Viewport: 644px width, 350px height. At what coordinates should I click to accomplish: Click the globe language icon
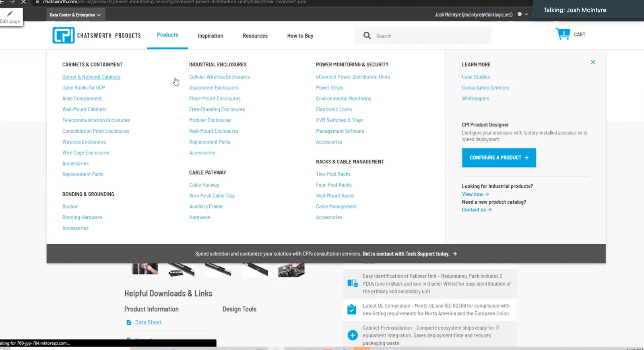point(520,14)
